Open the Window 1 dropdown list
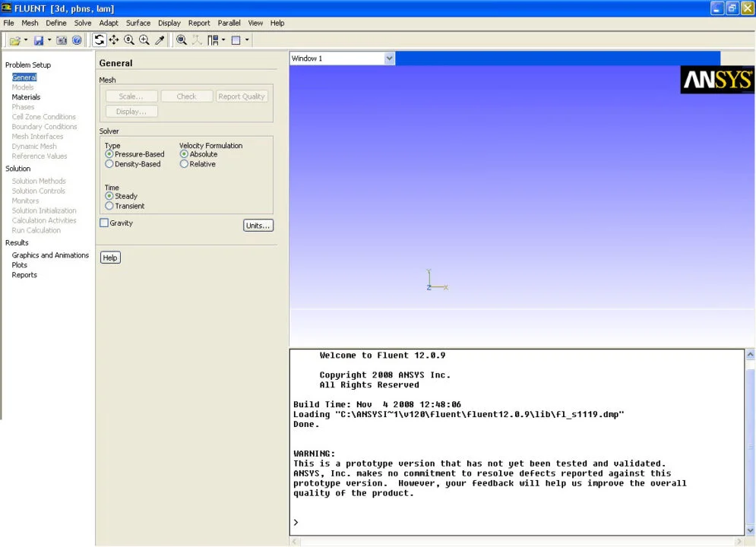The height and width of the screenshot is (547, 756). coord(390,58)
